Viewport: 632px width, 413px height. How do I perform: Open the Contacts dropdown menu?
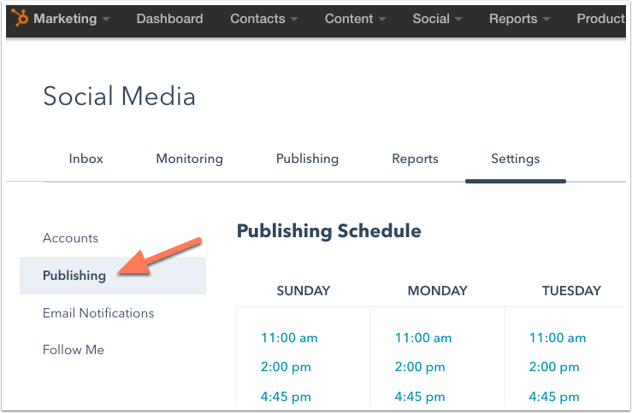click(x=264, y=19)
